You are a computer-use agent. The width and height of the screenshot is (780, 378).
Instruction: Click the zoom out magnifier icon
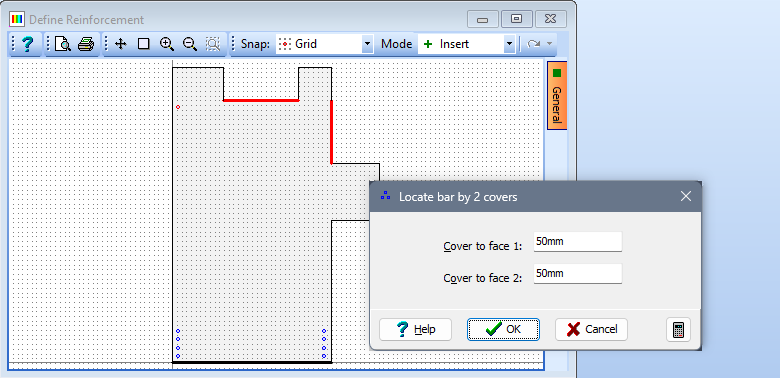[190, 44]
